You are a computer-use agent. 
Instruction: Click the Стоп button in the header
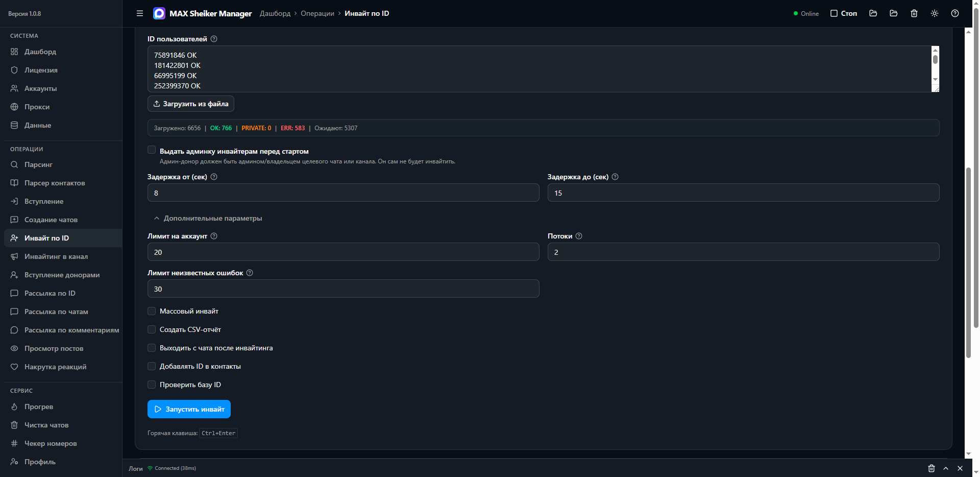[x=844, y=13]
